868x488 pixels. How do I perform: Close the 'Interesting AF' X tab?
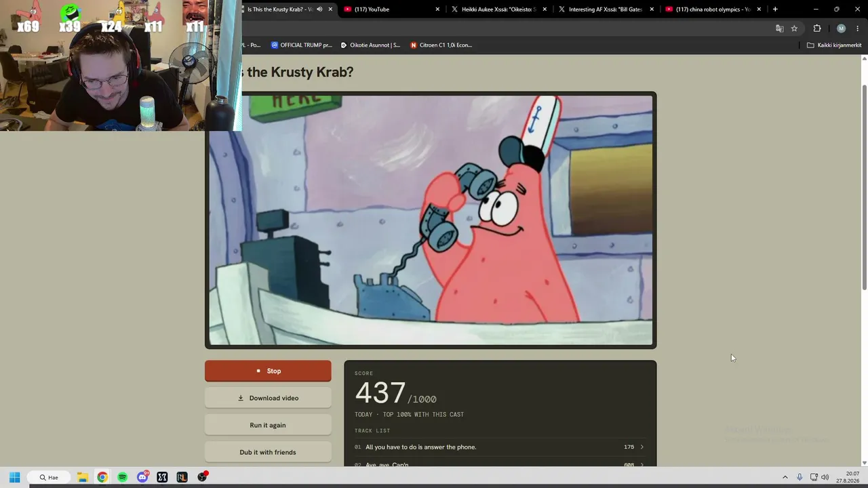click(652, 9)
